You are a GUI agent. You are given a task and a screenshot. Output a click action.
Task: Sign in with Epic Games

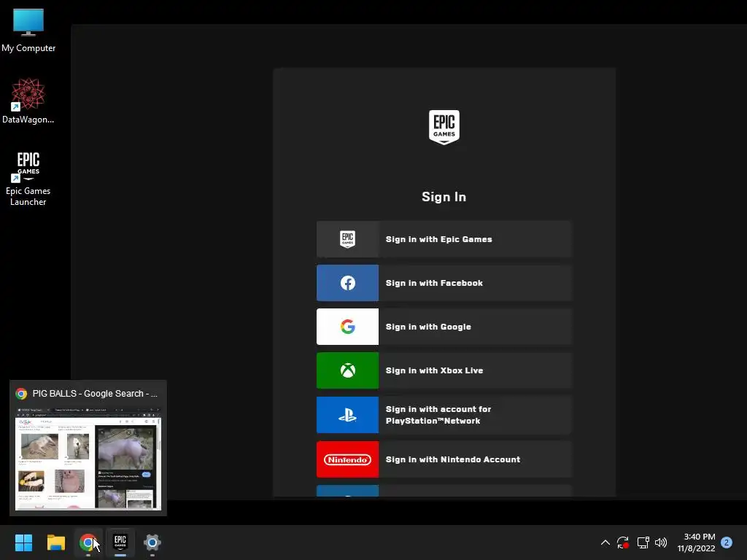coord(444,239)
